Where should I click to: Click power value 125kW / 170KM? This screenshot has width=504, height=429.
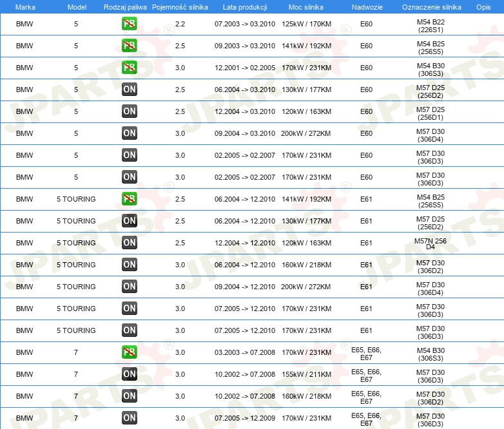pos(306,24)
